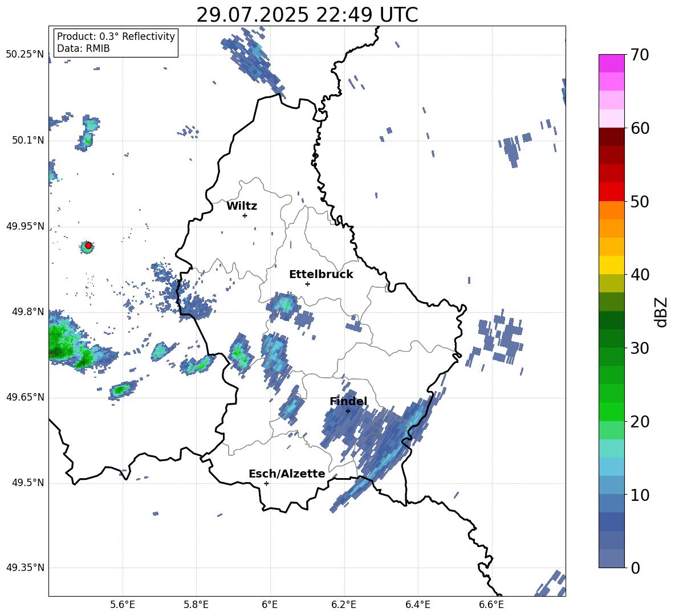
Task: Click the 5.6°E longitude label
Action: (x=122, y=605)
